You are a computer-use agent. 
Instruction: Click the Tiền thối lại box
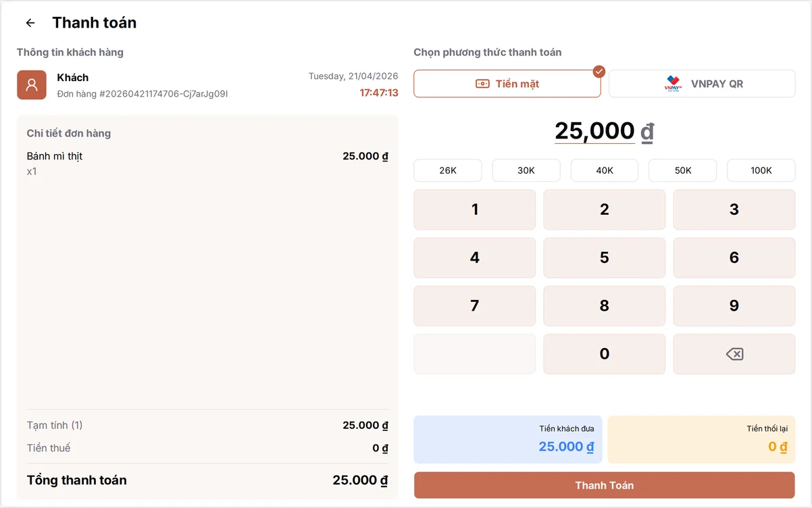coord(701,439)
